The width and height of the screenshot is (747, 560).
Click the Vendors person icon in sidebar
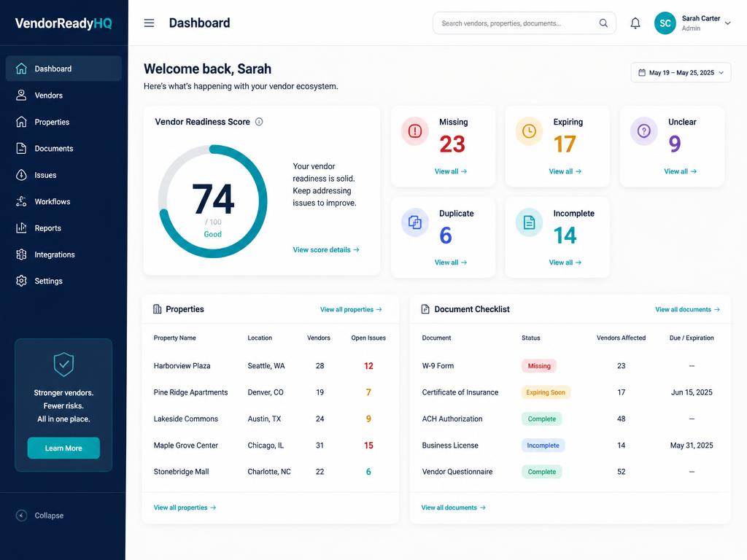pyautogui.click(x=21, y=96)
